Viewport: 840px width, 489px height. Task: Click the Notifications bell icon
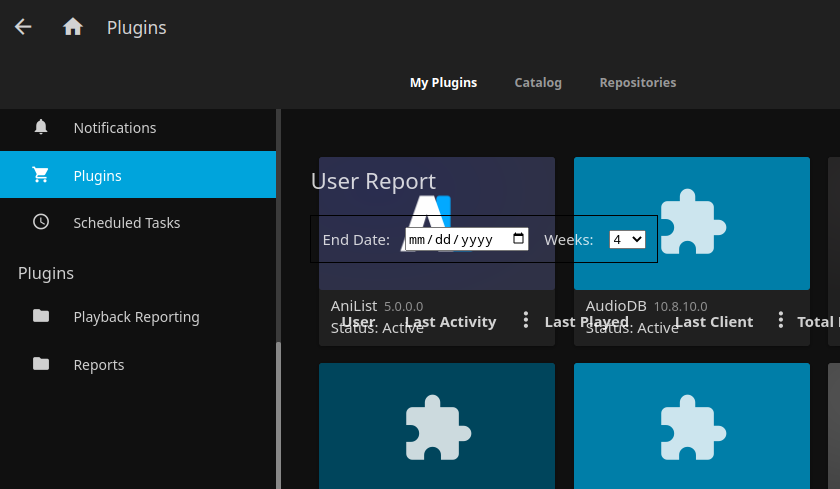(x=41, y=127)
